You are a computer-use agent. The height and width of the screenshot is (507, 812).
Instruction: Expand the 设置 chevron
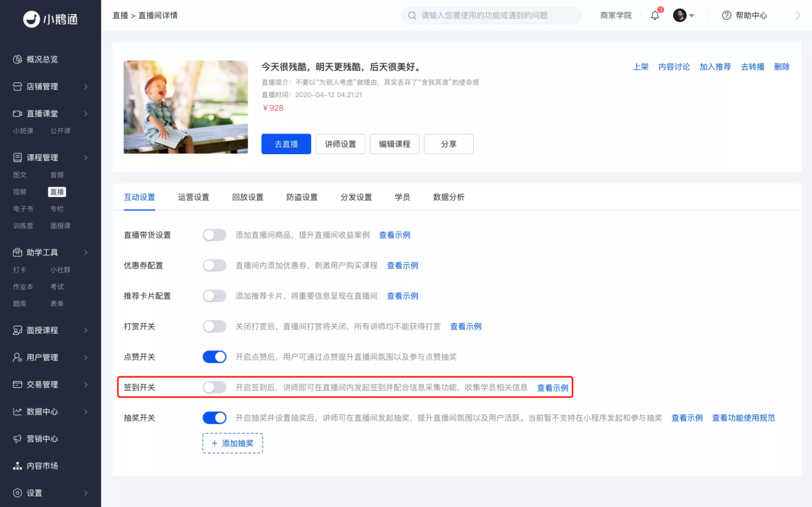tap(86, 493)
